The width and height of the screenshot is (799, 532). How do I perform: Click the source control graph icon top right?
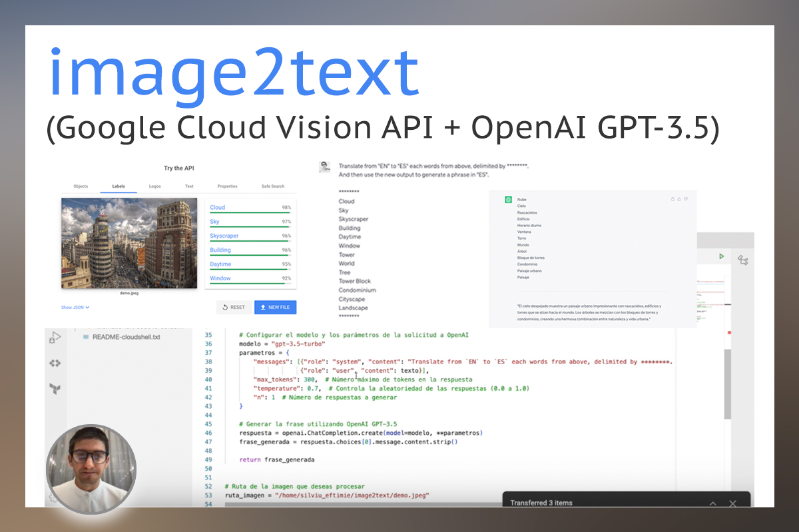[742, 261]
